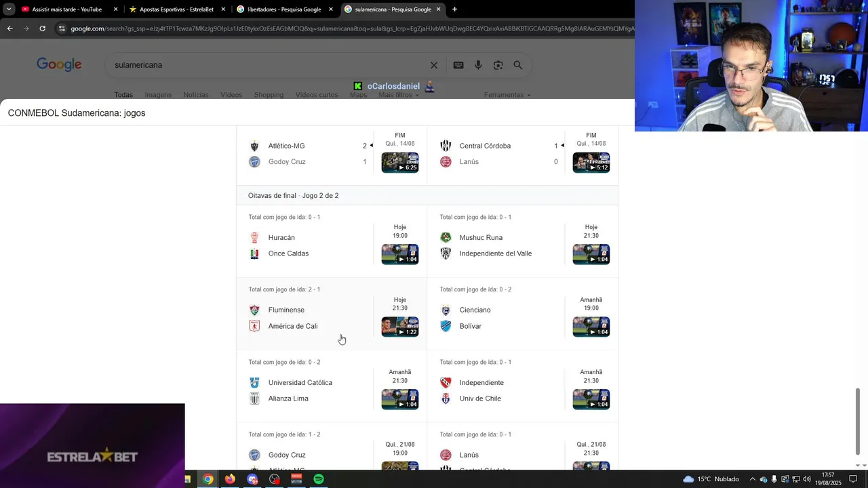Click the Independiente team crest
868x488 pixels.
click(446, 382)
